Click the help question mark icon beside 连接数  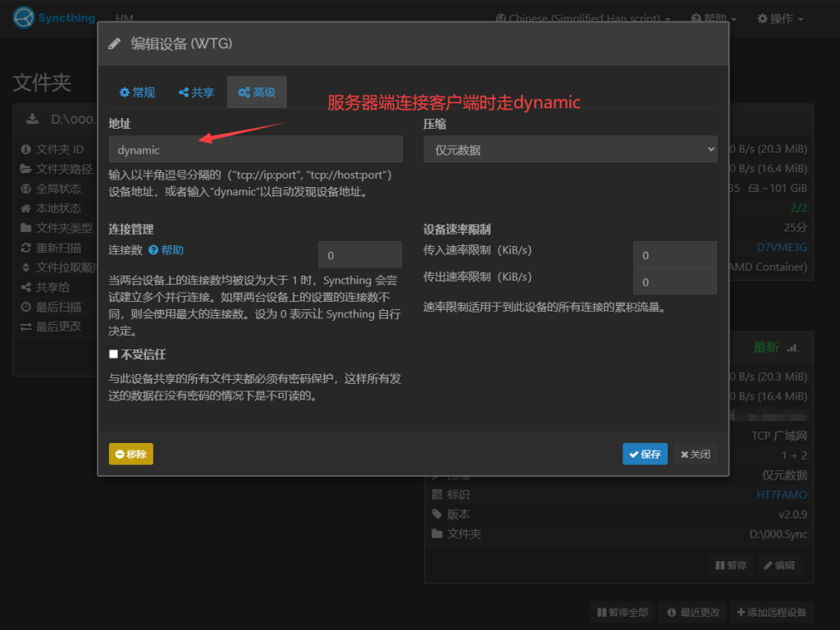point(153,250)
